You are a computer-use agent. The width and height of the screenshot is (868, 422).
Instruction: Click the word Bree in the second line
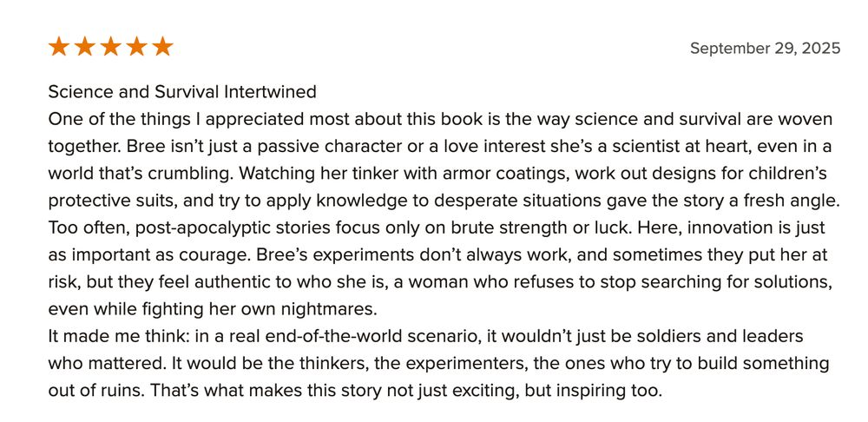[141, 146]
